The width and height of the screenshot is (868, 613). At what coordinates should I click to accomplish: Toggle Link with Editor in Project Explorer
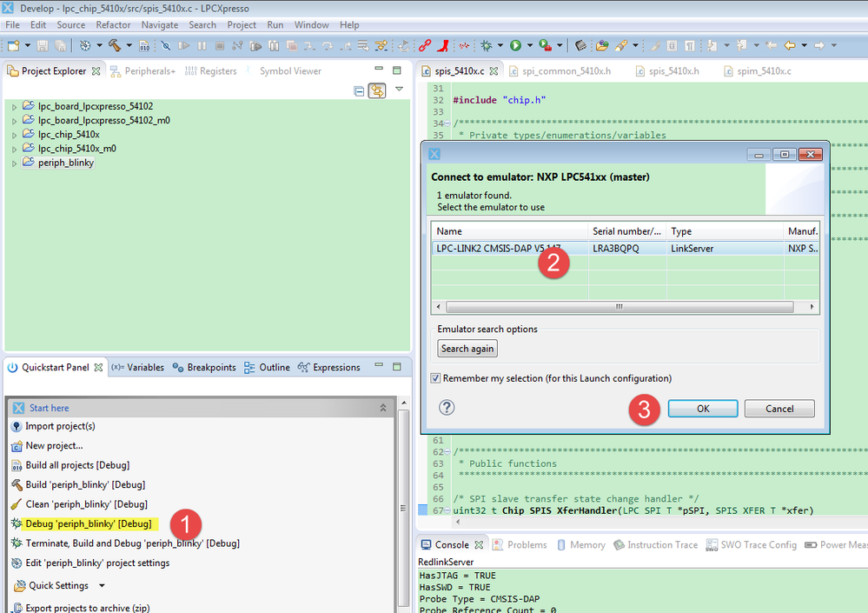(377, 90)
